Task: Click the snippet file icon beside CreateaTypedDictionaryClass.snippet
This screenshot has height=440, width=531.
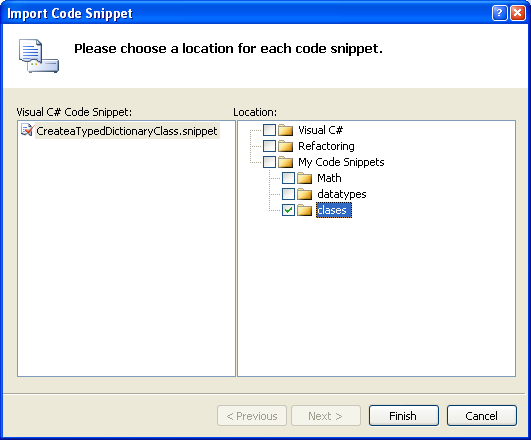Action: [27, 130]
